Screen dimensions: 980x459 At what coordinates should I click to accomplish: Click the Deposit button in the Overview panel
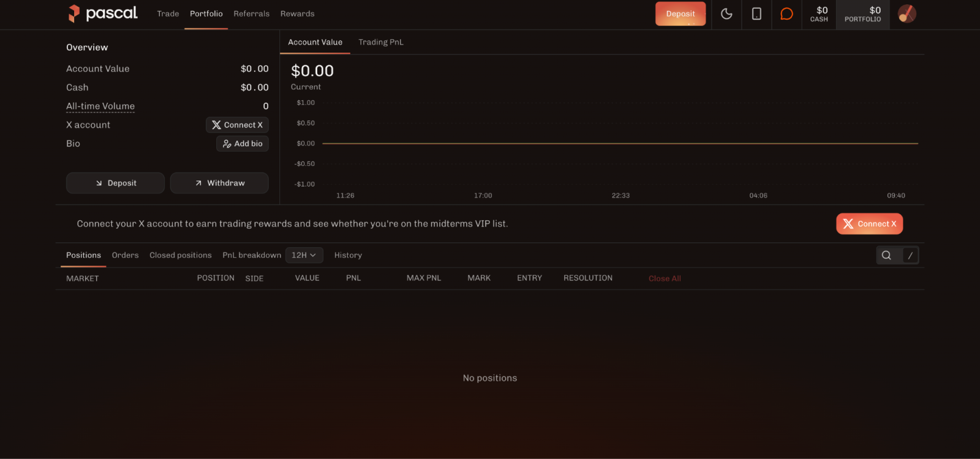[x=115, y=183]
